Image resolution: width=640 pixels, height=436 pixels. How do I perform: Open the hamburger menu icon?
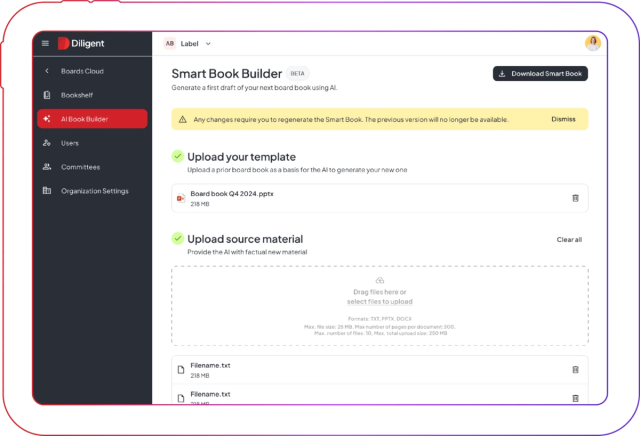[45, 43]
